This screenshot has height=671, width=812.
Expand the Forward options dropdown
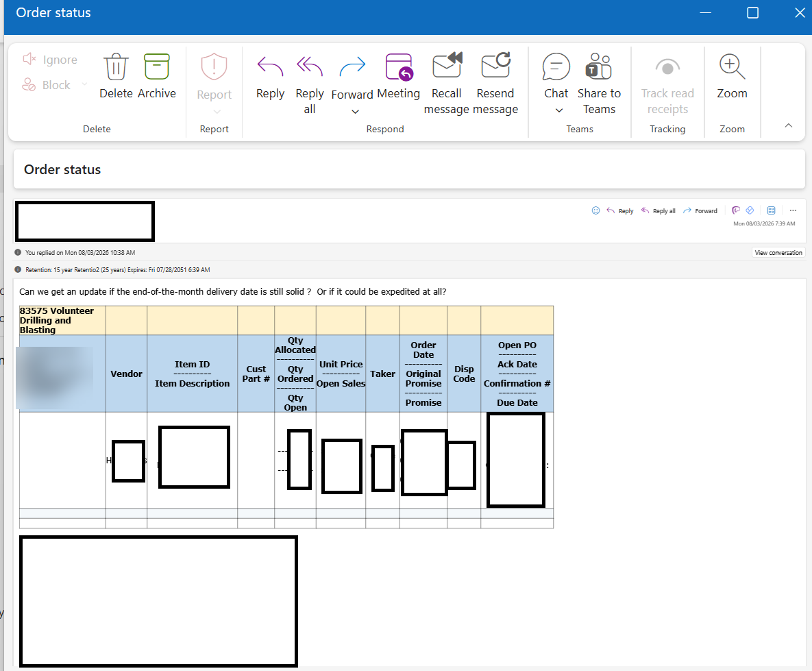click(355, 112)
